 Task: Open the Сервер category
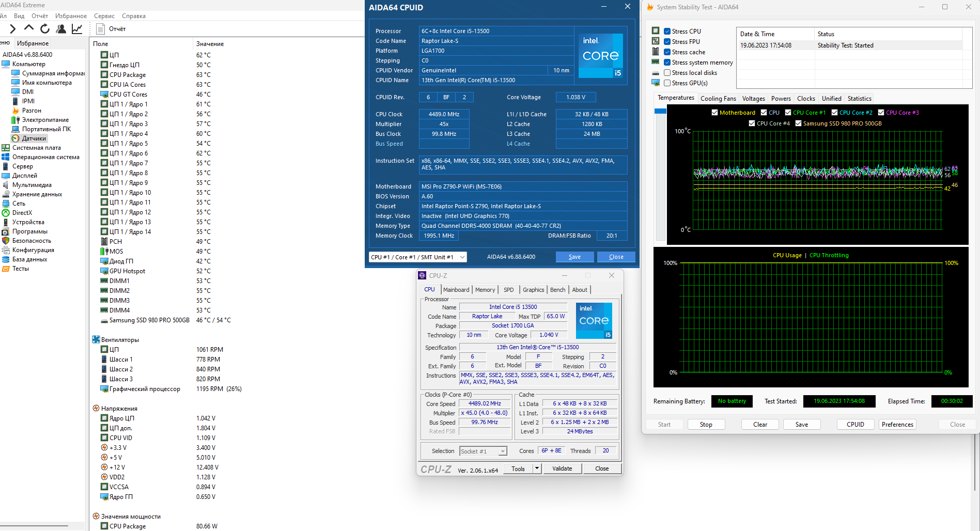point(23,166)
